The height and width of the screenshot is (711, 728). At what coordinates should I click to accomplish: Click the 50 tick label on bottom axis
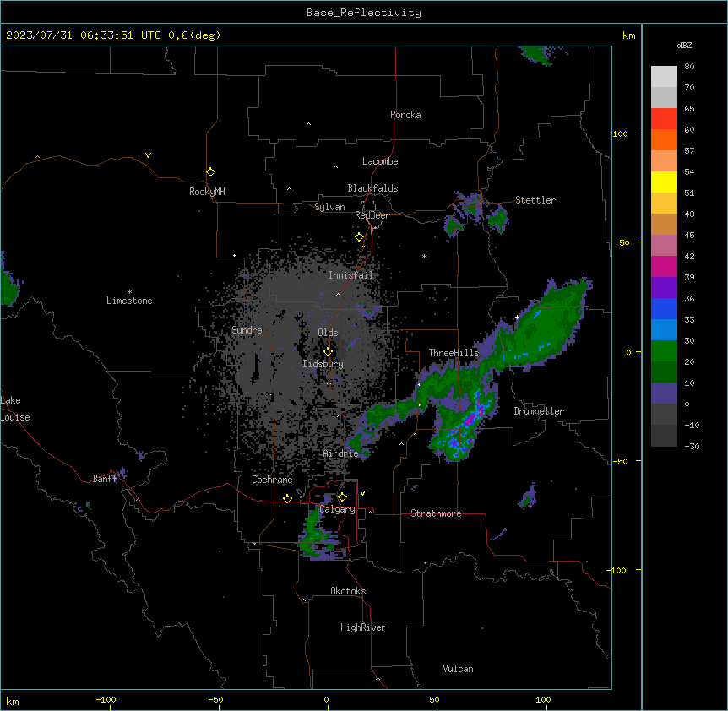[x=434, y=699]
